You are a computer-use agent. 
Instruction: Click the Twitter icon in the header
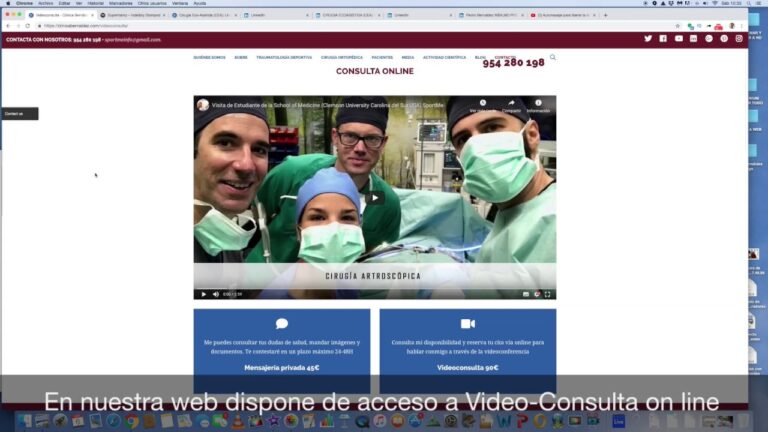[x=648, y=39]
